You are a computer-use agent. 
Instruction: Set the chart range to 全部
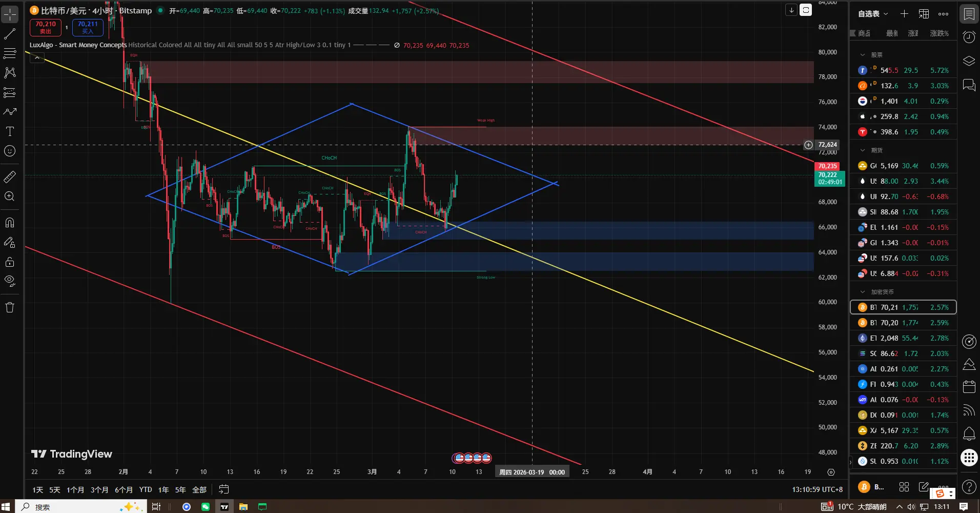[199, 490]
